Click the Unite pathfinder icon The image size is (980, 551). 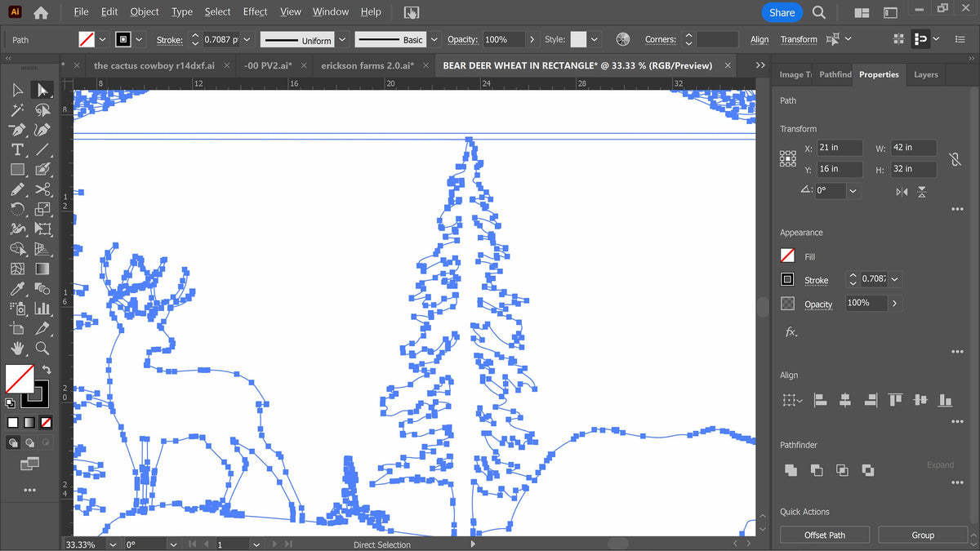(x=791, y=470)
